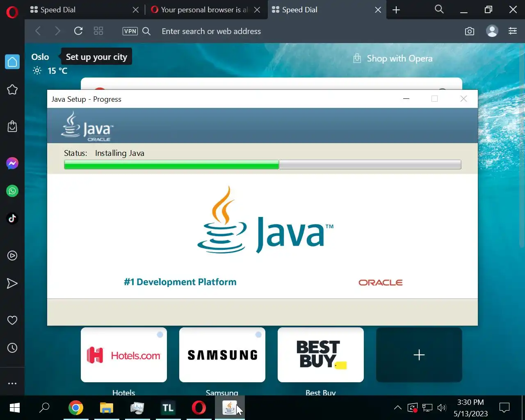Viewport: 525px width, 420px height.
Task: Open the taskbar clock showing 3:30 PM
Action: [x=470, y=408]
